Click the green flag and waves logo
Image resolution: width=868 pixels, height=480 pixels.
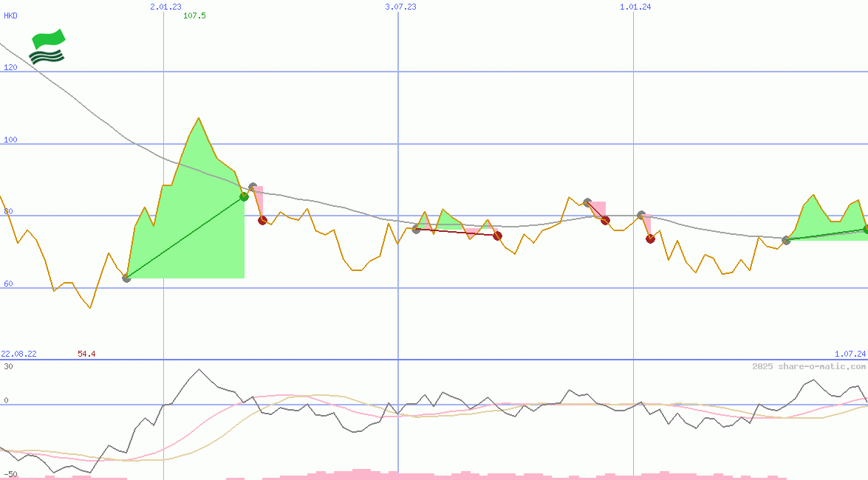click(47, 47)
